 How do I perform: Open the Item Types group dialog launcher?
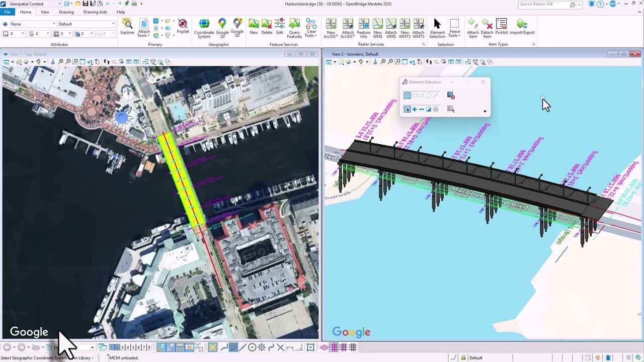point(533,44)
